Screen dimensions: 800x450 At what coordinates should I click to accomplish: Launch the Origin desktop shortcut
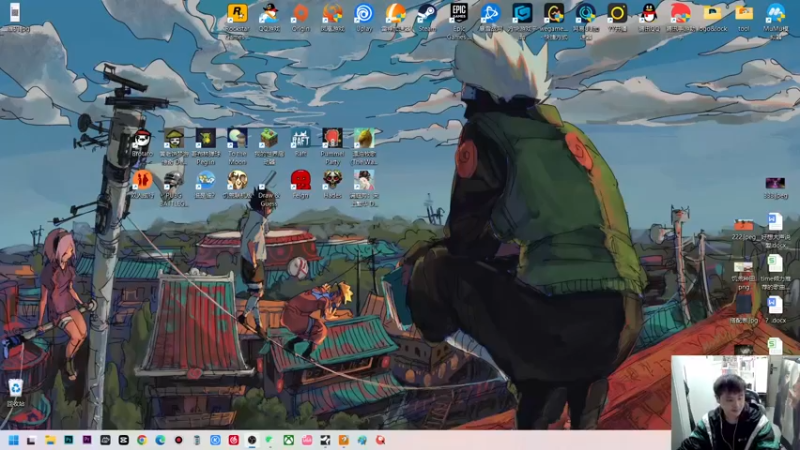click(x=301, y=18)
